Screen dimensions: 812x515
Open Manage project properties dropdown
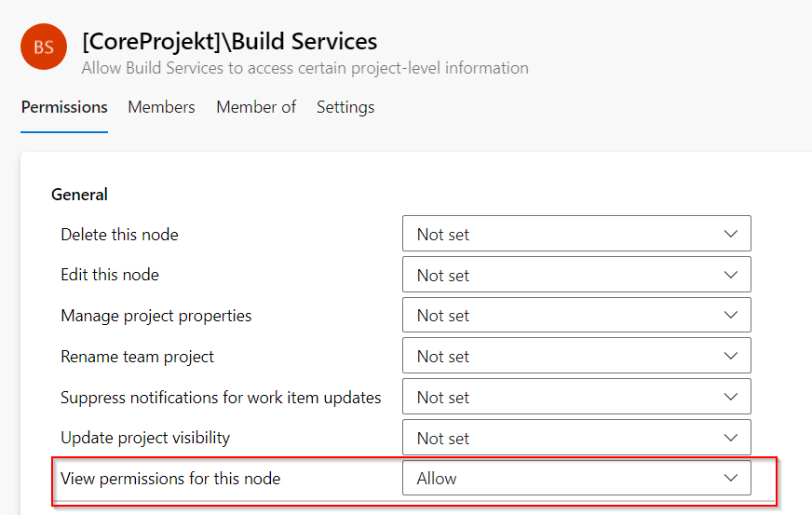tap(575, 316)
